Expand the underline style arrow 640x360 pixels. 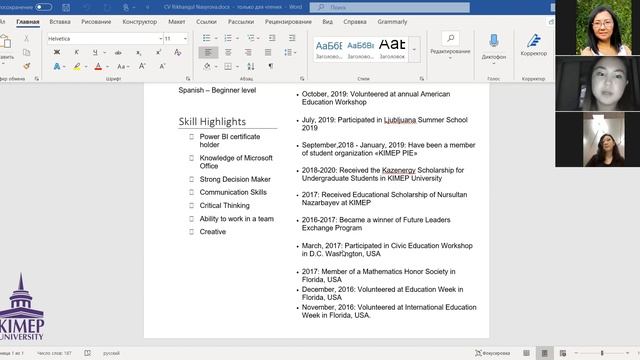104,53
